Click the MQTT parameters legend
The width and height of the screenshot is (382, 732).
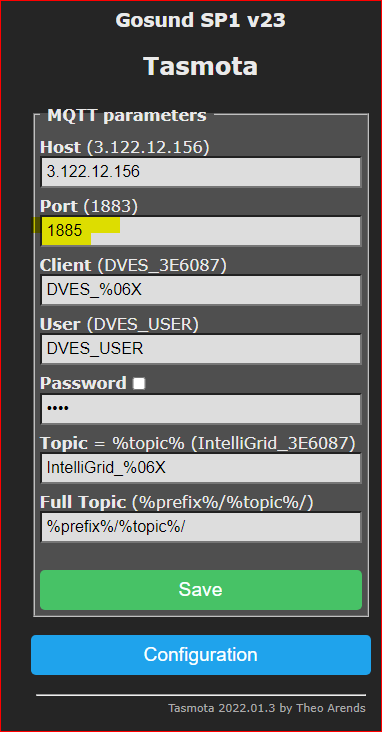(x=127, y=115)
